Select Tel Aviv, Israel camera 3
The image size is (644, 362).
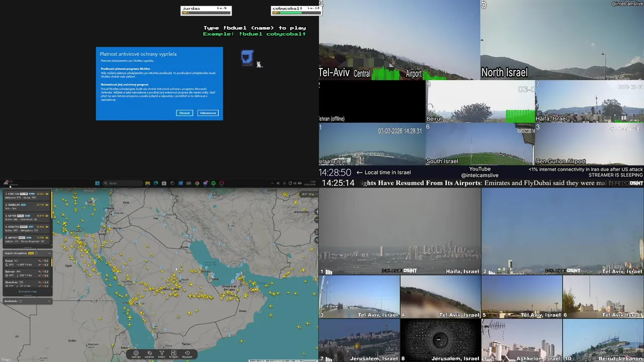pyautogui.click(x=359, y=297)
